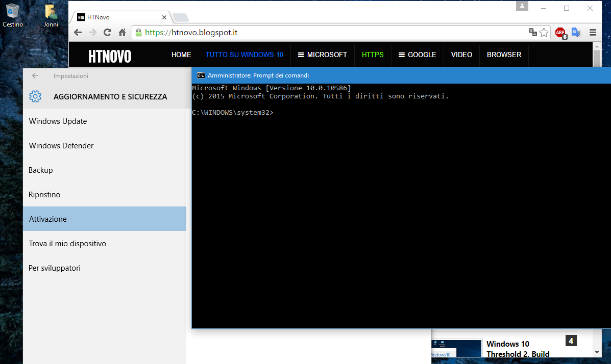Viewport: 611px width, 364px height.
Task: Click the browser back arrow
Action: (77, 32)
